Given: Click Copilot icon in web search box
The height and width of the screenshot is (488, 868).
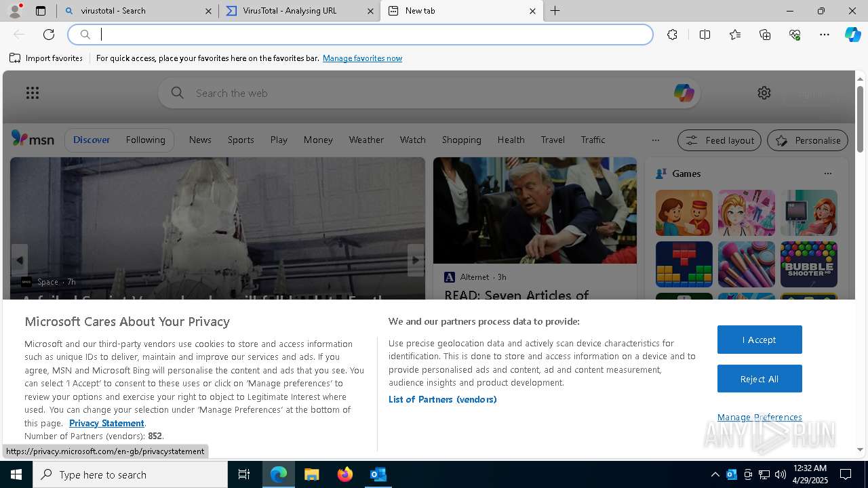Looking at the screenshot, I should point(684,93).
